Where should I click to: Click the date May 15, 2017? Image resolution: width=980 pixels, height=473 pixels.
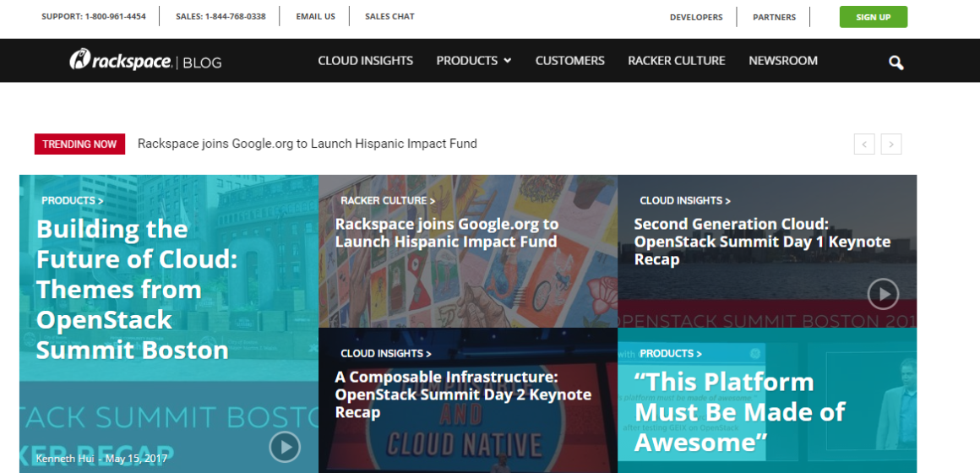(136, 458)
